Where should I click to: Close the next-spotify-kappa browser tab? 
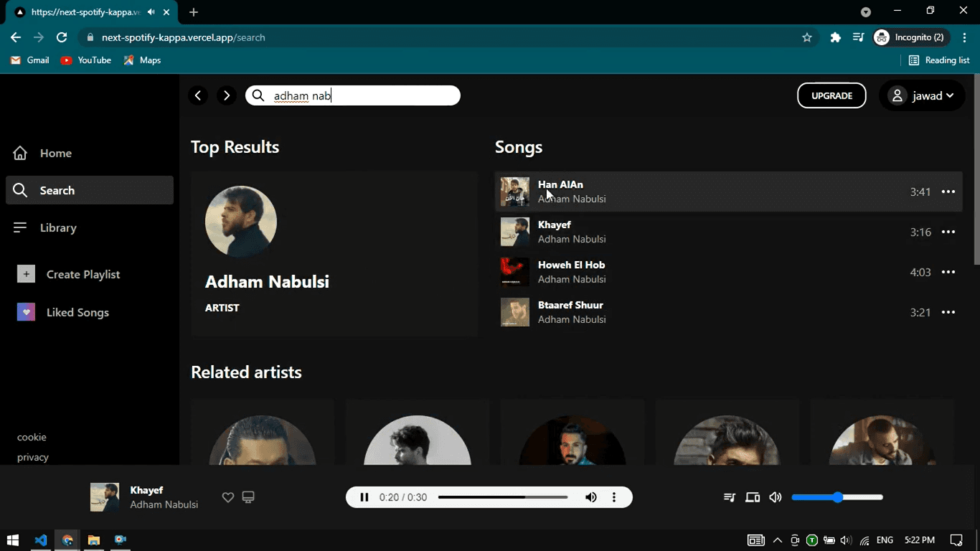pos(166,12)
